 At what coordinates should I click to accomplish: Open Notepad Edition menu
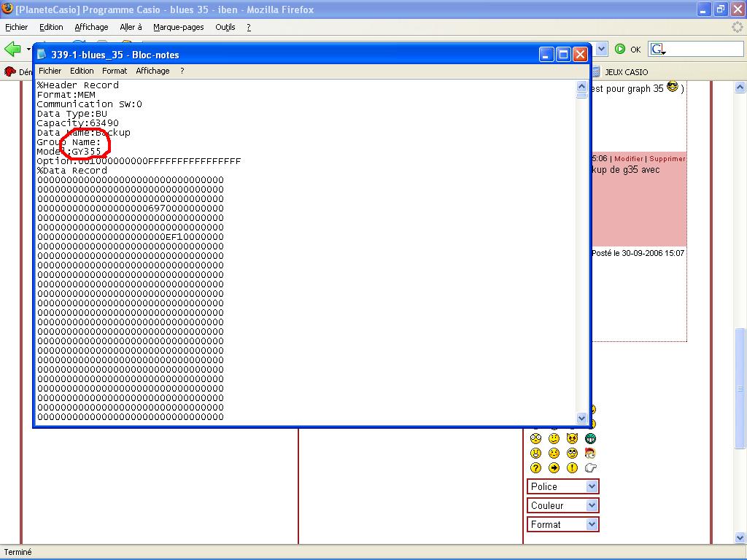click(82, 71)
